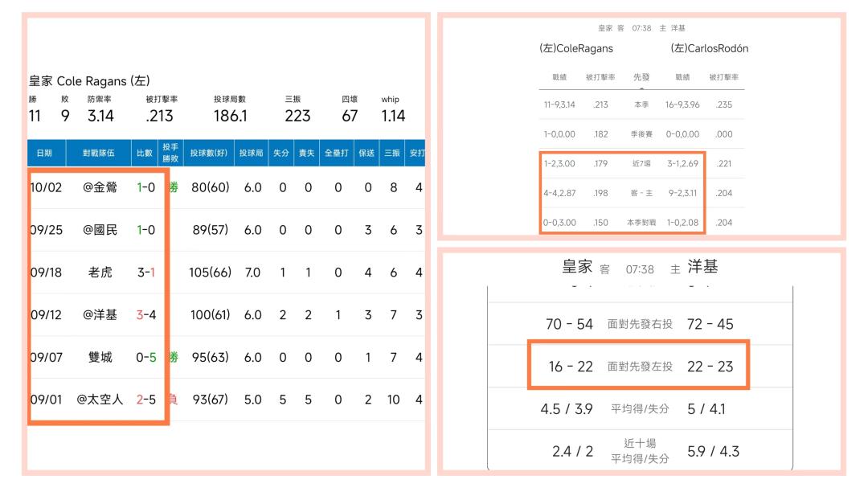The image size is (868, 488).
Task: Click Ragans' away record 4-4,2.87
Action: pos(559,193)
